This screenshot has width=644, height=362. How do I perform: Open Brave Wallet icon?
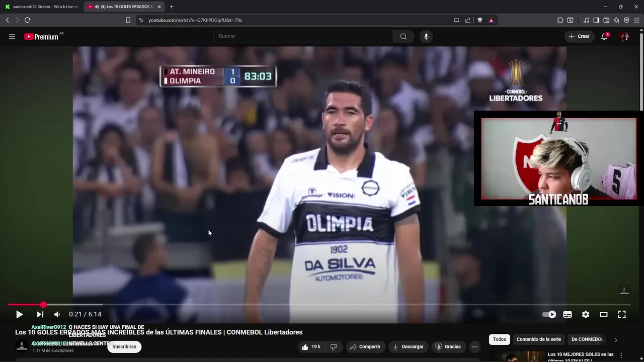[x=606, y=20]
